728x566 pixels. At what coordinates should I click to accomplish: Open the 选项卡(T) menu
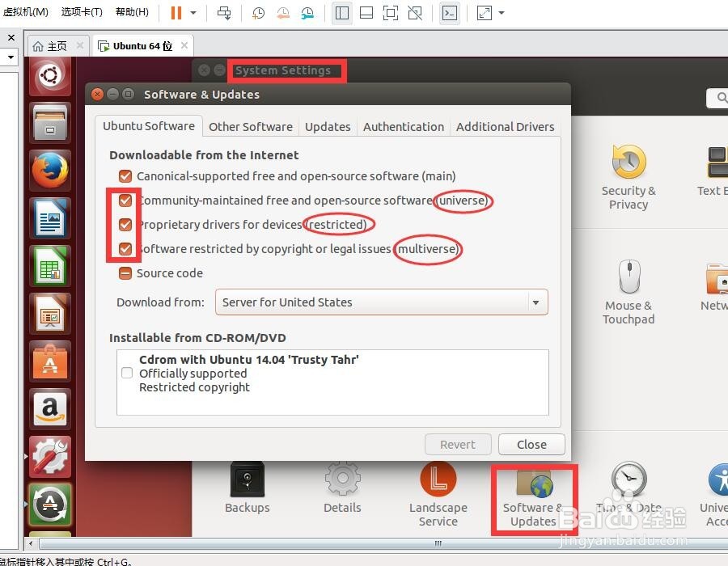[x=82, y=11]
